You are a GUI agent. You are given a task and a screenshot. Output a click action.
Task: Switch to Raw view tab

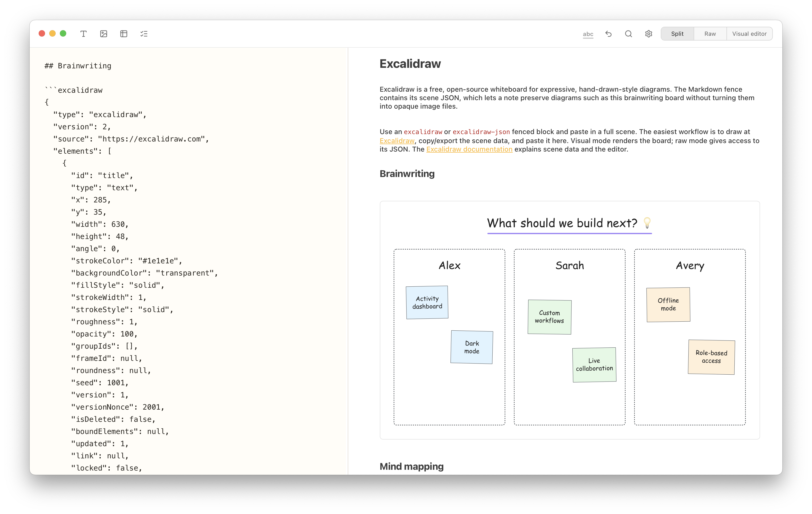click(x=710, y=34)
